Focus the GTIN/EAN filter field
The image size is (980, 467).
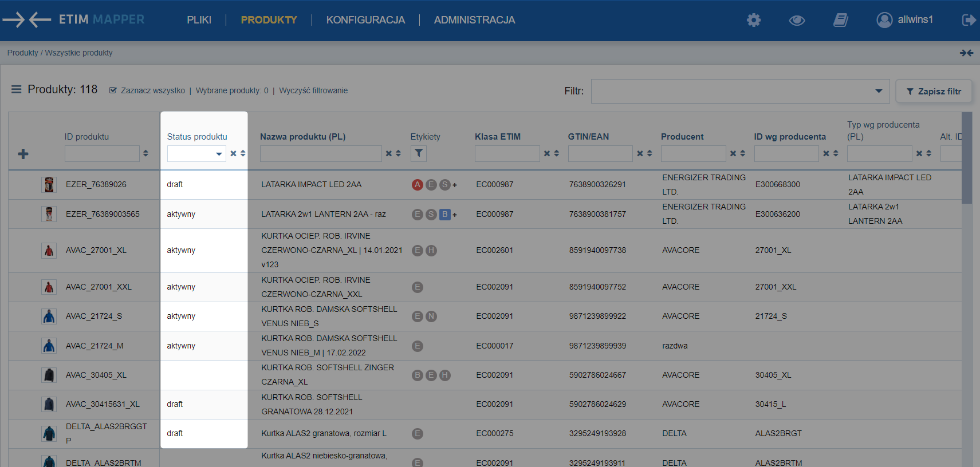[x=600, y=153]
